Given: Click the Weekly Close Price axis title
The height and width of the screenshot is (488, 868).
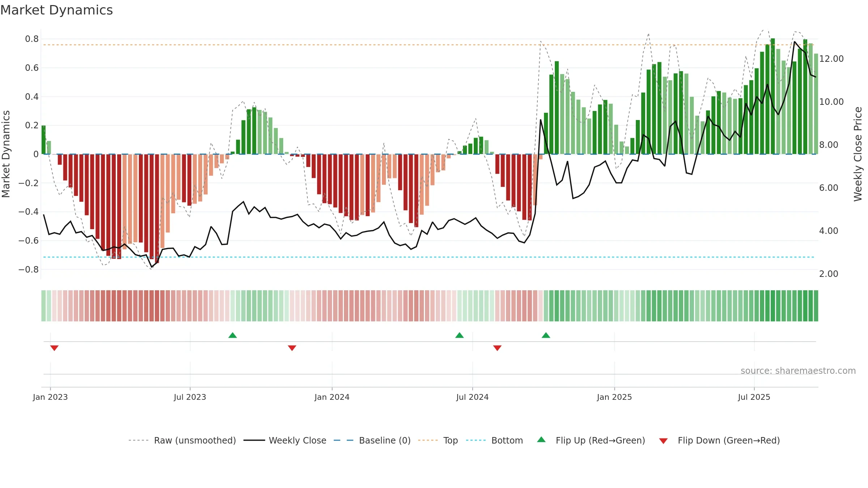Looking at the screenshot, I should coord(858,154).
